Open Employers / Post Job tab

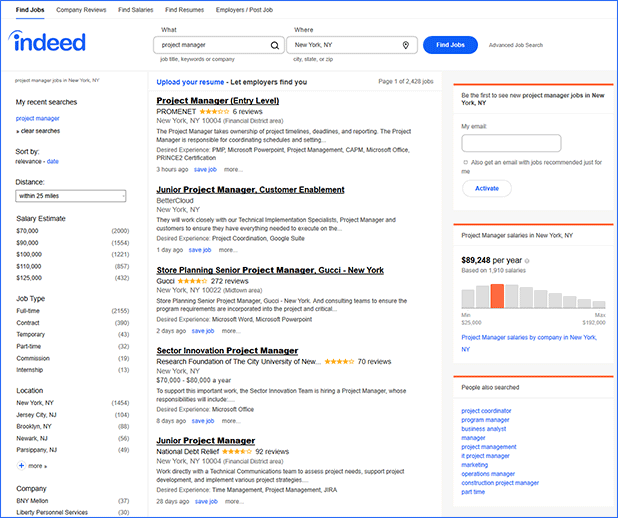(x=244, y=10)
